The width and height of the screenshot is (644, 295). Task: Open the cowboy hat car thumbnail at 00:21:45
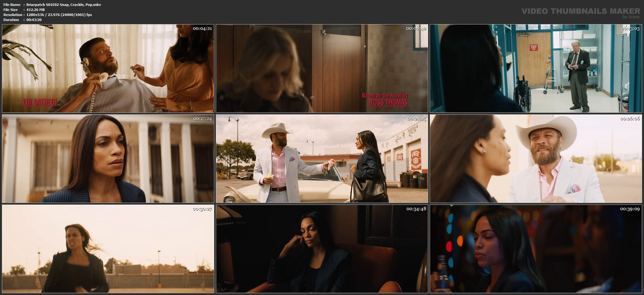322,159
